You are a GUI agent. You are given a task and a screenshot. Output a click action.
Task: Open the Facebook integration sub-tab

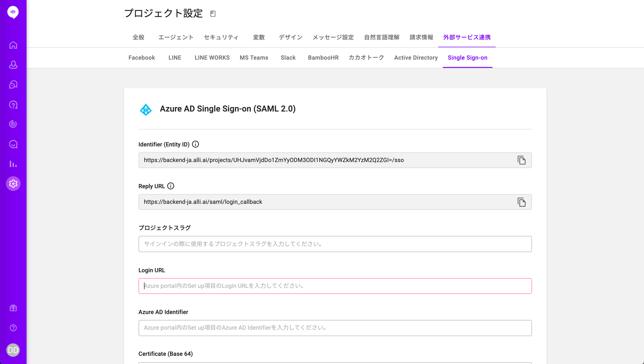click(142, 58)
